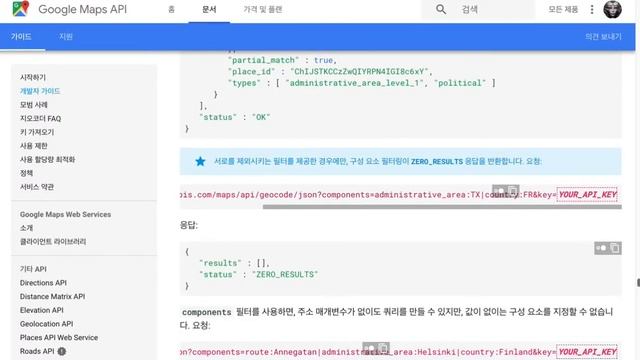
Task: Open the vertical three-dot menu
Action: click(x=592, y=9)
